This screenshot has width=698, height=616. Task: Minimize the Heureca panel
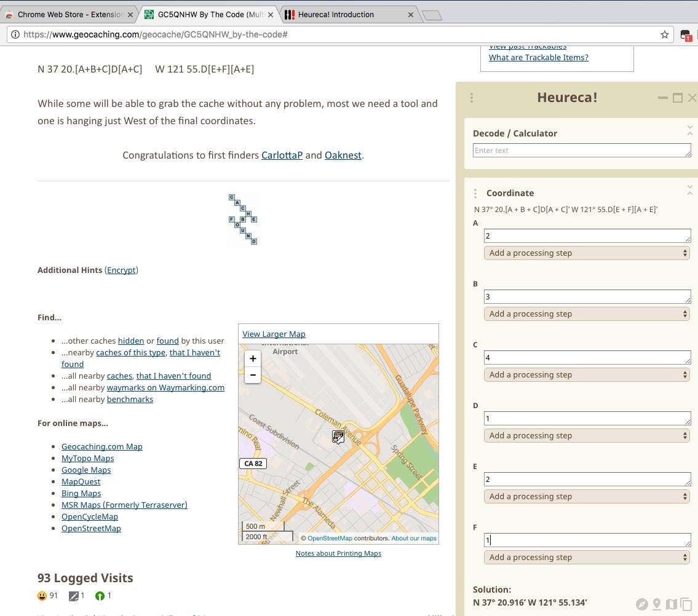(x=663, y=98)
